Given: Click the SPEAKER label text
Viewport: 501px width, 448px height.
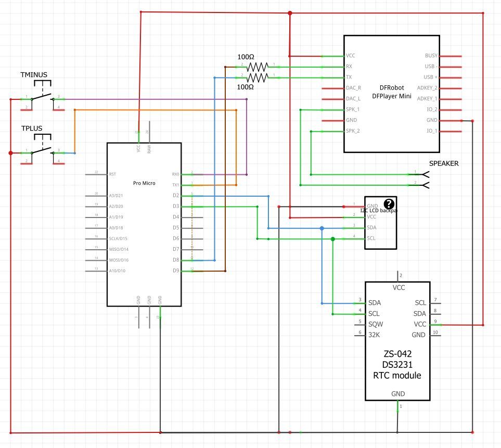Looking at the screenshot, I should click(x=444, y=163).
